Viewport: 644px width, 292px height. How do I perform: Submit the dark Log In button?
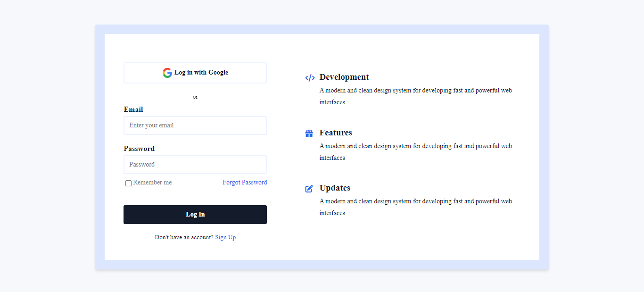195,215
